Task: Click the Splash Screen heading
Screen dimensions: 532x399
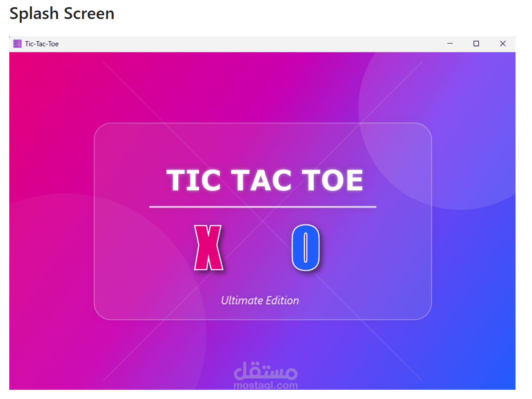Action: (x=62, y=14)
